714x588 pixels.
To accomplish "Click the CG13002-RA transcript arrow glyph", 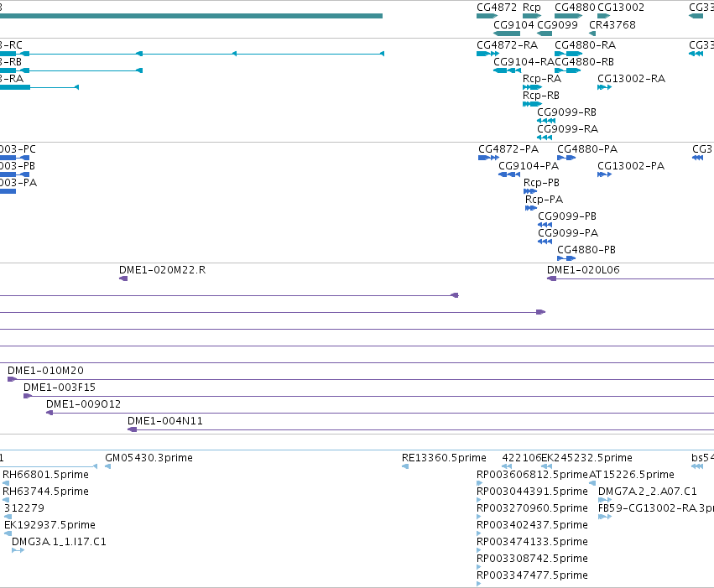I will (604, 87).
